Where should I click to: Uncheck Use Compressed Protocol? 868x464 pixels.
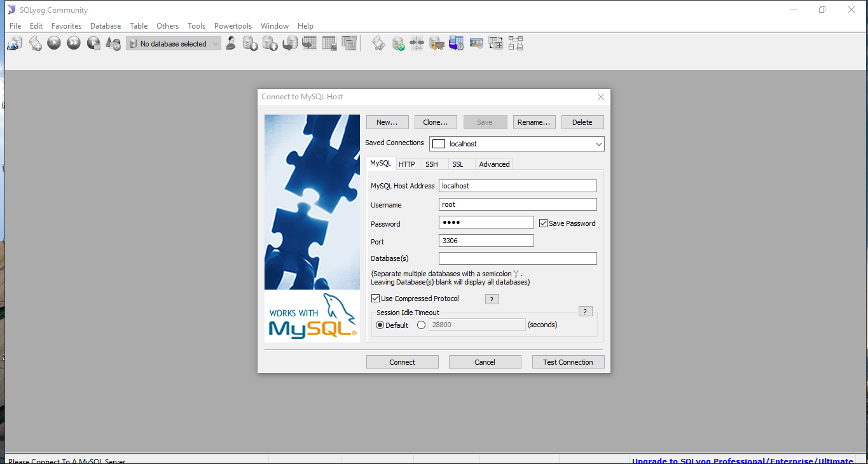click(x=375, y=299)
